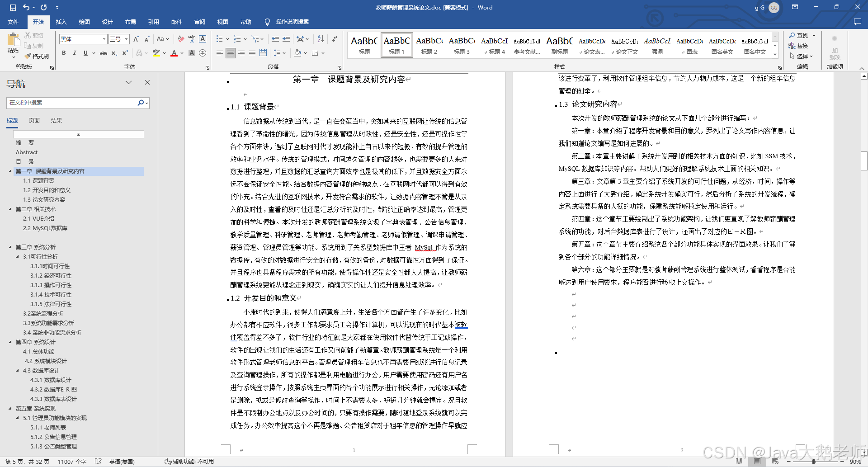Viewport: 868px width, 467px height.
Task: Switch to the 插入 ribbon tab
Action: click(61, 22)
